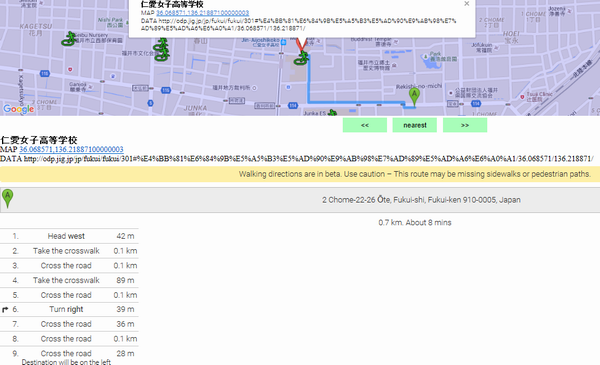Select step 4 Take the crosswalk 89 m
The image size is (600, 365).
69,280
